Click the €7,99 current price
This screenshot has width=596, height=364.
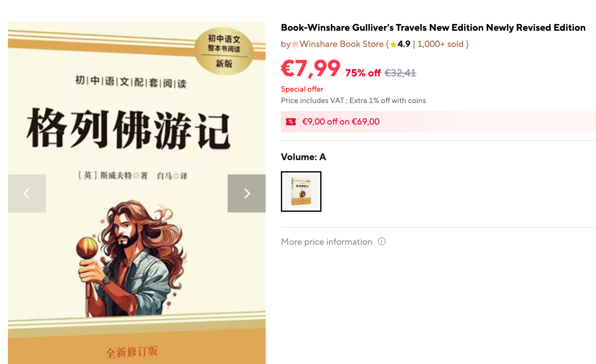(x=311, y=69)
